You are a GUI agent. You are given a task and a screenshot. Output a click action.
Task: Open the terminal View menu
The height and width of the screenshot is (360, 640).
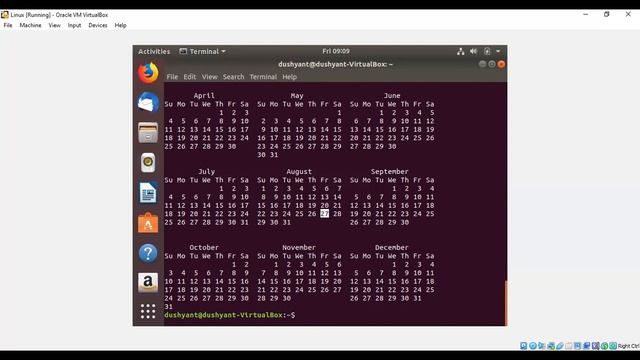(209, 77)
